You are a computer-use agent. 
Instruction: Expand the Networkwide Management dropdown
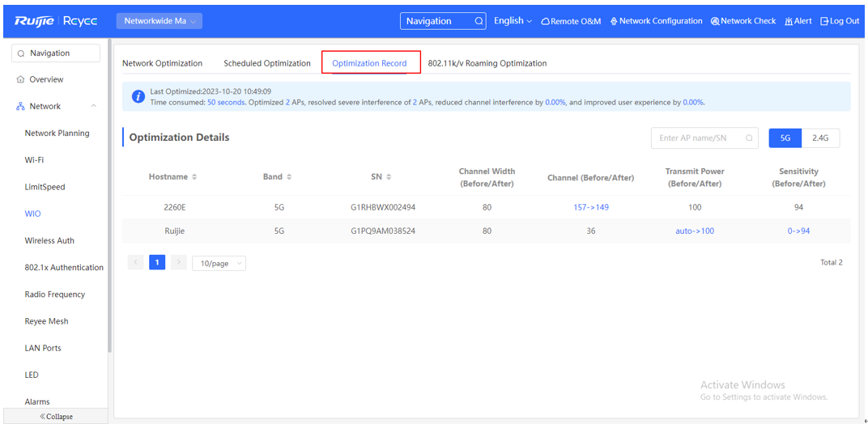pyautogui.click(x=160, y=21)
